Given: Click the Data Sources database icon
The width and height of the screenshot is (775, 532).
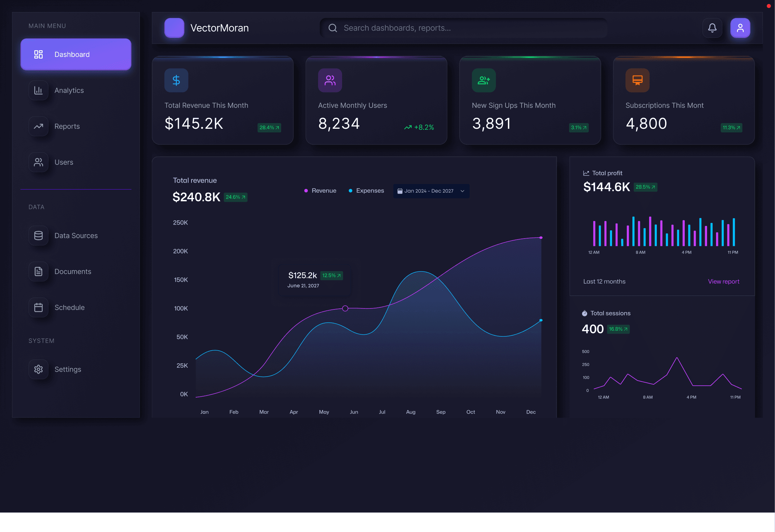Looking at the screenshot, I should [x=38, y=236].
